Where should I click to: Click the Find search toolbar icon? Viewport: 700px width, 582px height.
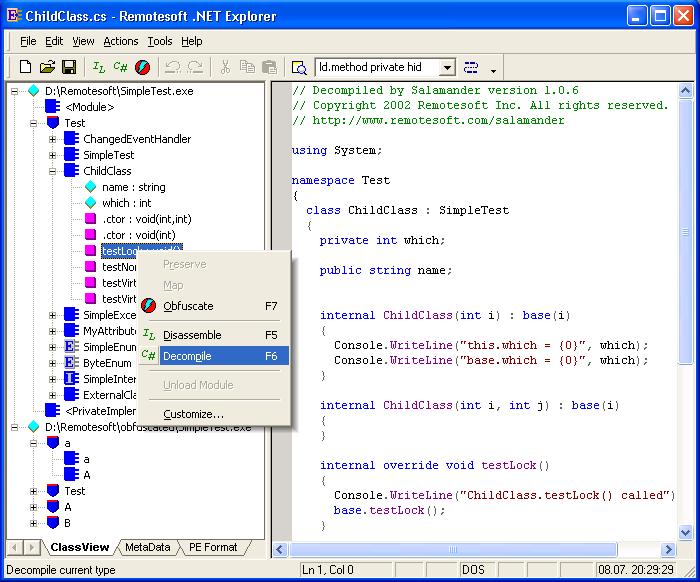[298, 67]
